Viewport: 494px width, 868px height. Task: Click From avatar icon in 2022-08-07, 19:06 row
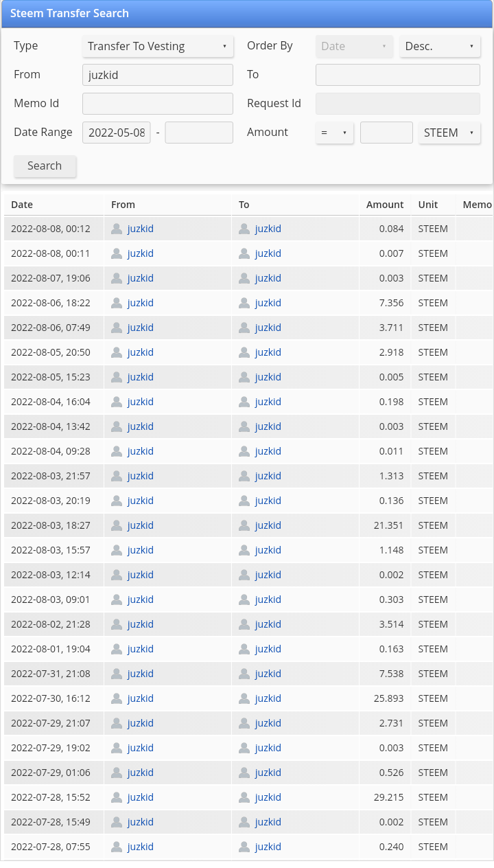(117, 278)
